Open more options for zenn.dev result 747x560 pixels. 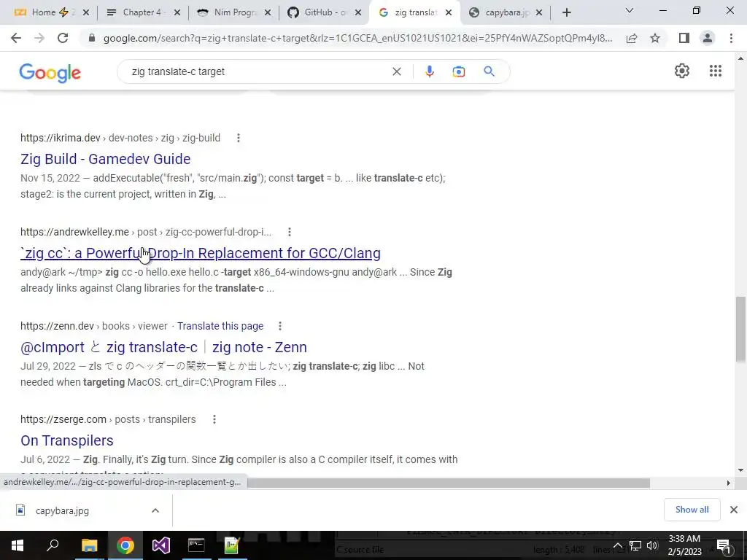click(280, 326)
